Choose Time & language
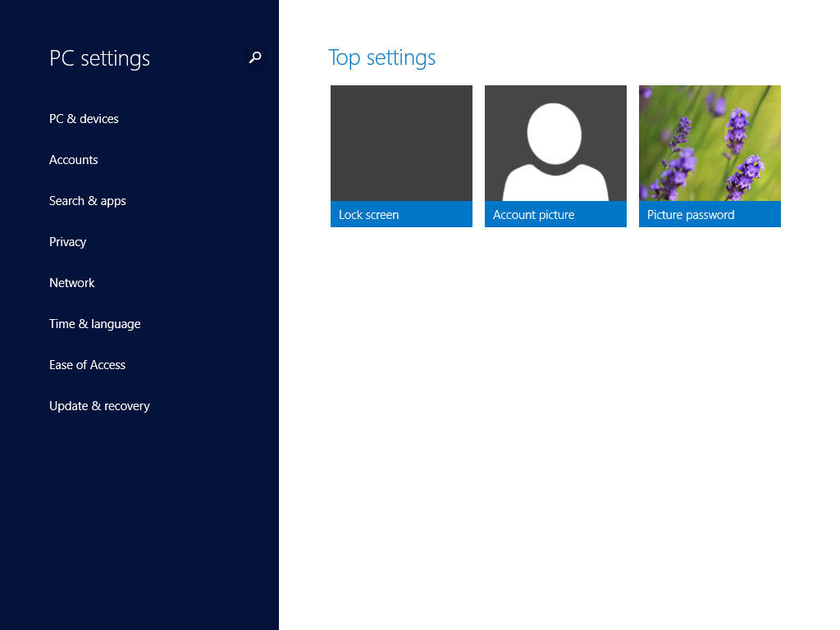 [x=94, y=323]
